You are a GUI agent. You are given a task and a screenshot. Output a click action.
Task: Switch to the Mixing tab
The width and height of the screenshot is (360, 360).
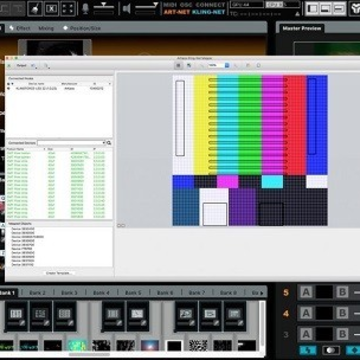(x=46, y=28)
